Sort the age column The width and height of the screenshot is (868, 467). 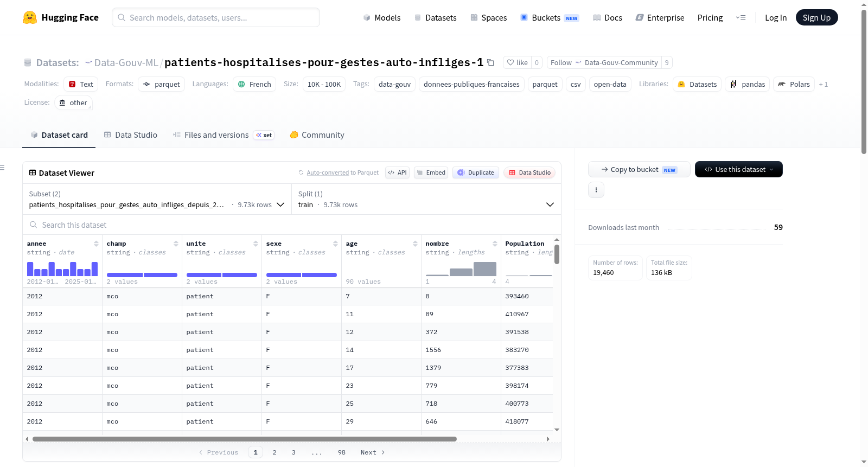[415, 244]
